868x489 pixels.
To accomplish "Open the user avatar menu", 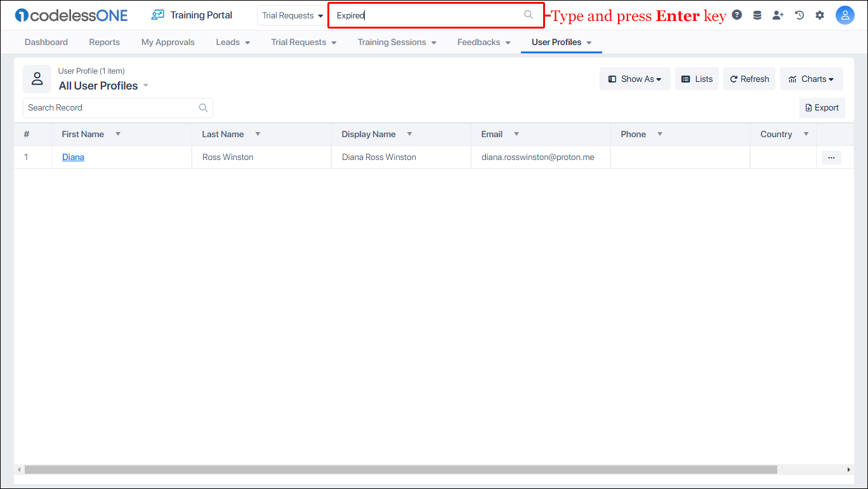I will (x=845, y=15).
